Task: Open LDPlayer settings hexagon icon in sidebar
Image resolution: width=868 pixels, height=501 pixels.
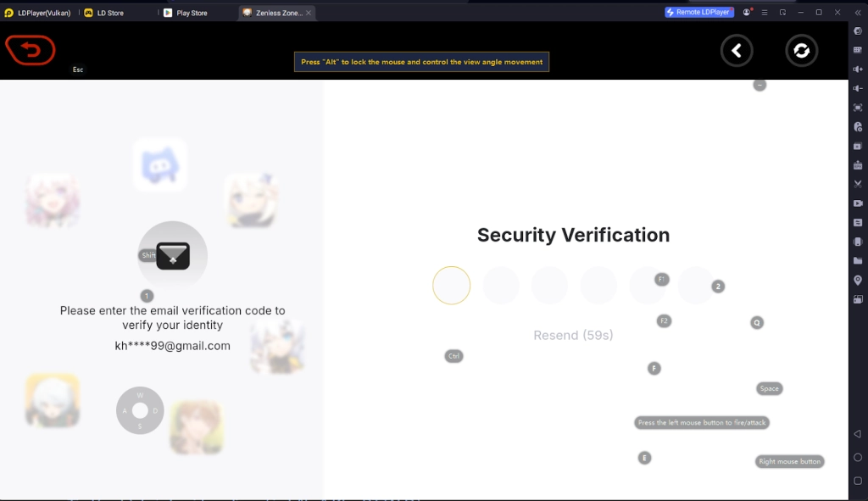Action: tap(858, 31)
